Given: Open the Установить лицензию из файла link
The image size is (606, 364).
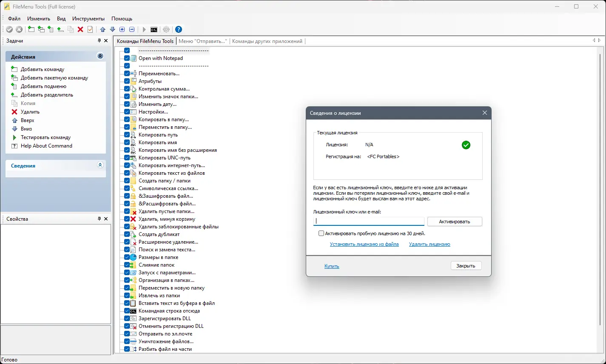Looking at the screenshot, I should (x=364, y=244).
